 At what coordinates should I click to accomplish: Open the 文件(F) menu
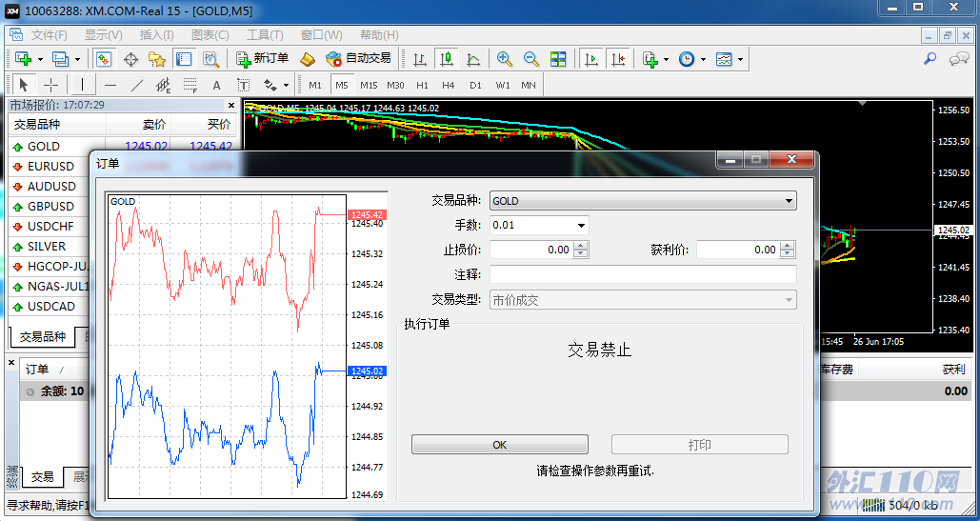tap(50, 35)
